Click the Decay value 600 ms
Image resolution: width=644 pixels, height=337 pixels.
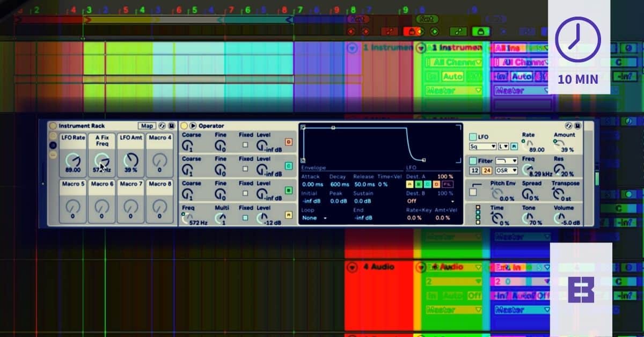pos(340,185)
